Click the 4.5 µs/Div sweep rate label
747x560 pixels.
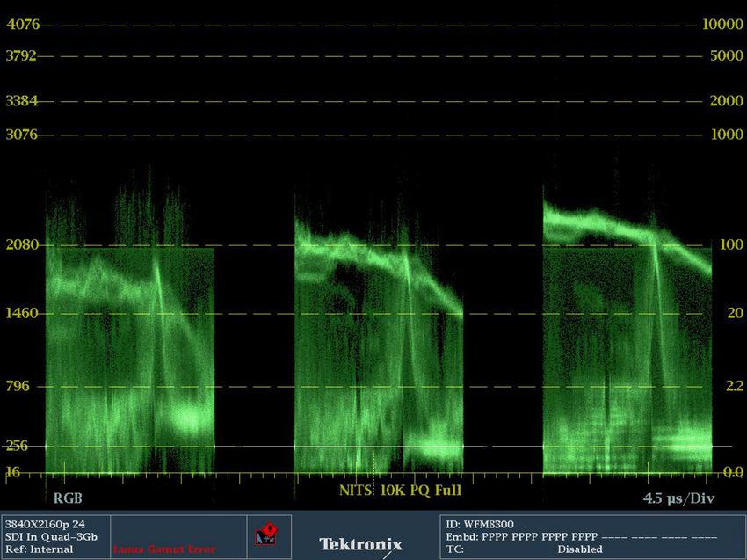pos(678,498)
